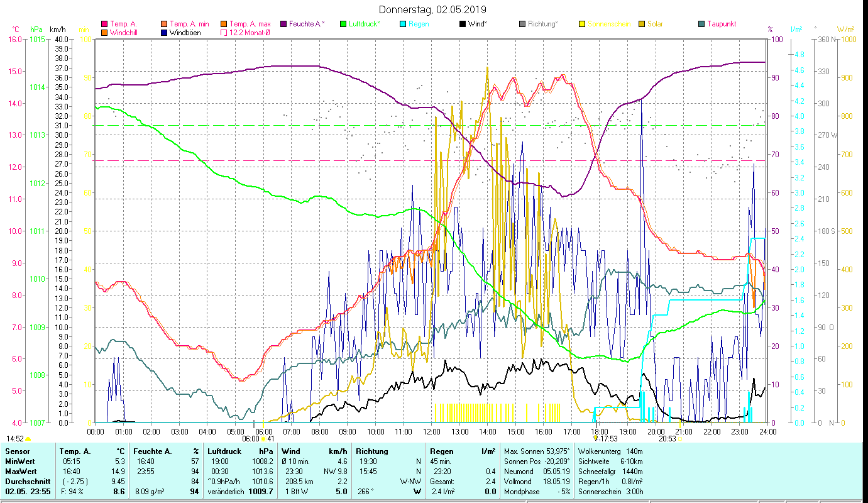Click the Richtung* legend label

click(542, 24)
